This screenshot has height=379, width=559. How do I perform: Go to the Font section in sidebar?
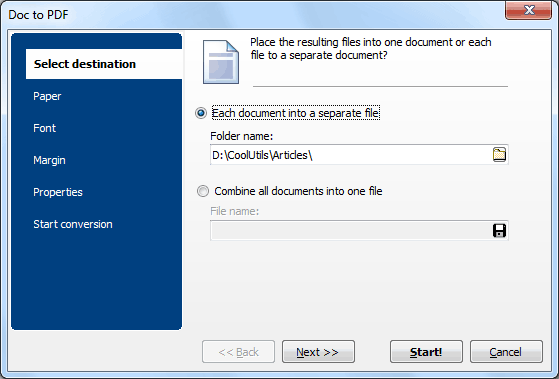tap(45, 128)
